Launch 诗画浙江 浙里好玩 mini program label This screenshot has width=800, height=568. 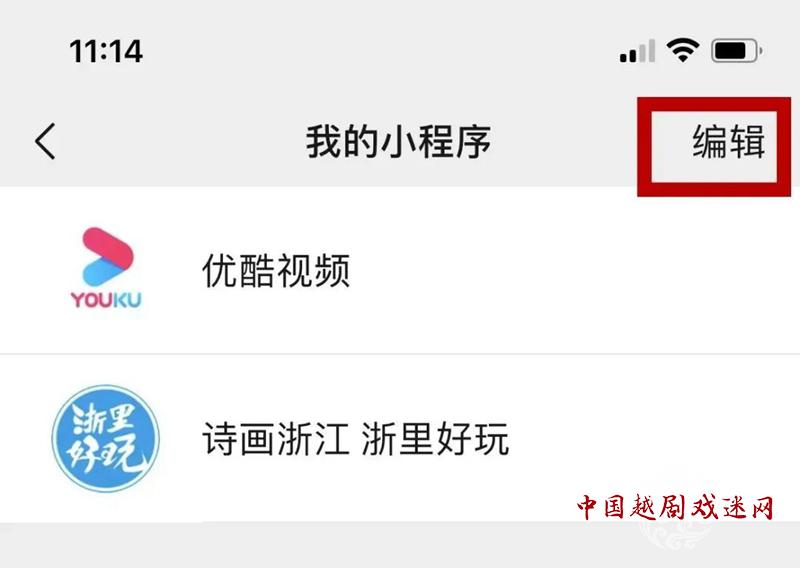tap(356, 438)
